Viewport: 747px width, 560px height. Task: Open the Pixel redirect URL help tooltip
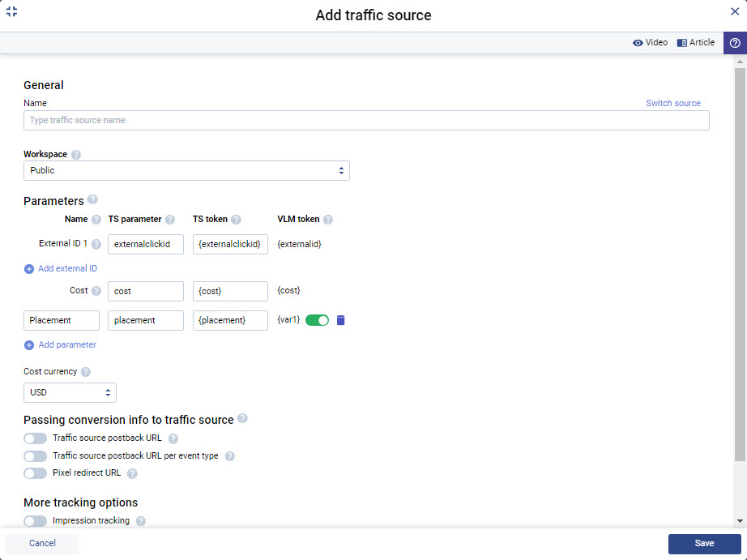134,472
